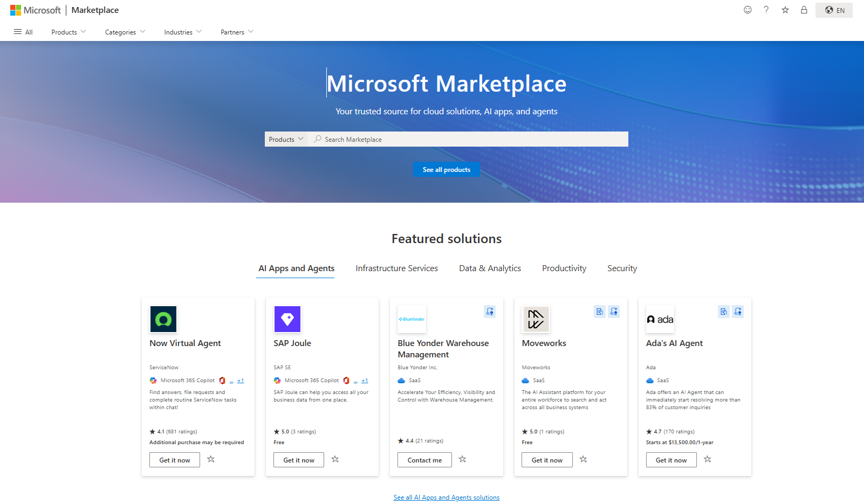Image resolution: width=864 pixels, height=504 pixels.
Task: Click certification badge on Moveworks card
Action: click(614, 312)
